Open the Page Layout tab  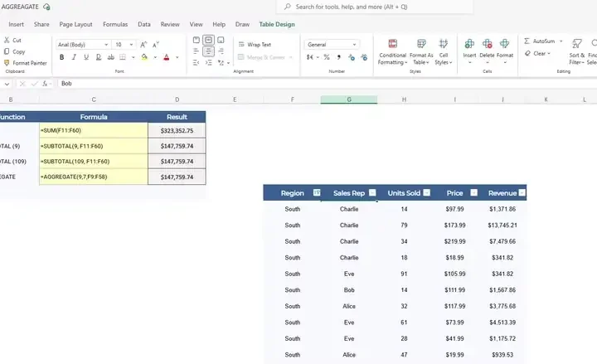(75, 24)
